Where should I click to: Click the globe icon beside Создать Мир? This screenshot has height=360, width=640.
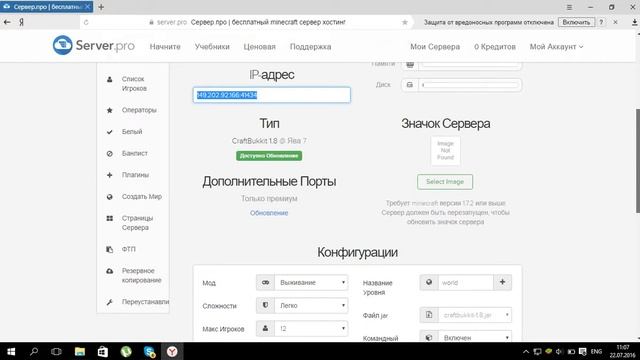tap(109, 197)
